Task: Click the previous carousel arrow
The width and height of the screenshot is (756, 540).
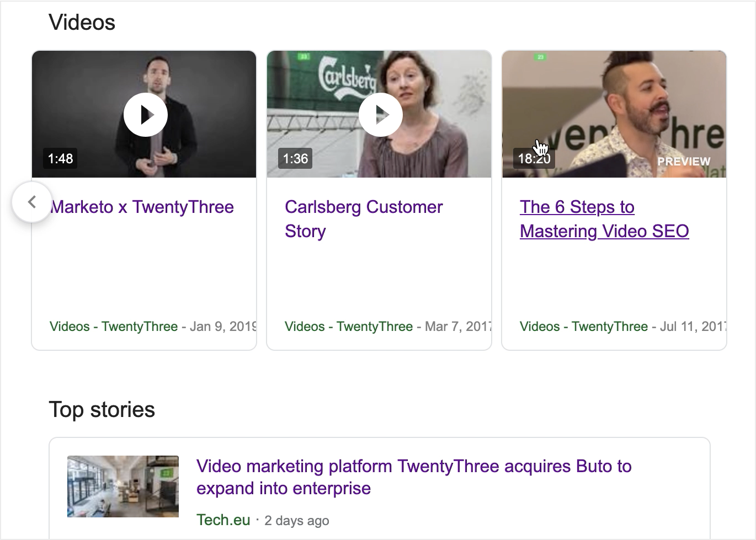Action: (32, 202)
